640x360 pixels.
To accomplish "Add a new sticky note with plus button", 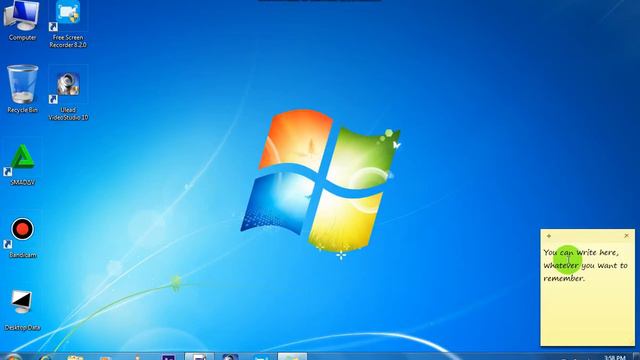I will coord(549,236).
